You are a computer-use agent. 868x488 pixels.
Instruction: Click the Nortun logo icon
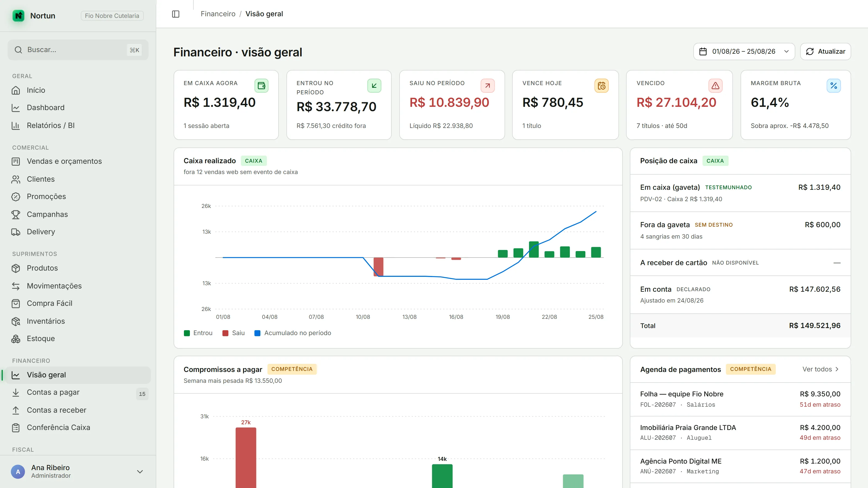point(18,15)
